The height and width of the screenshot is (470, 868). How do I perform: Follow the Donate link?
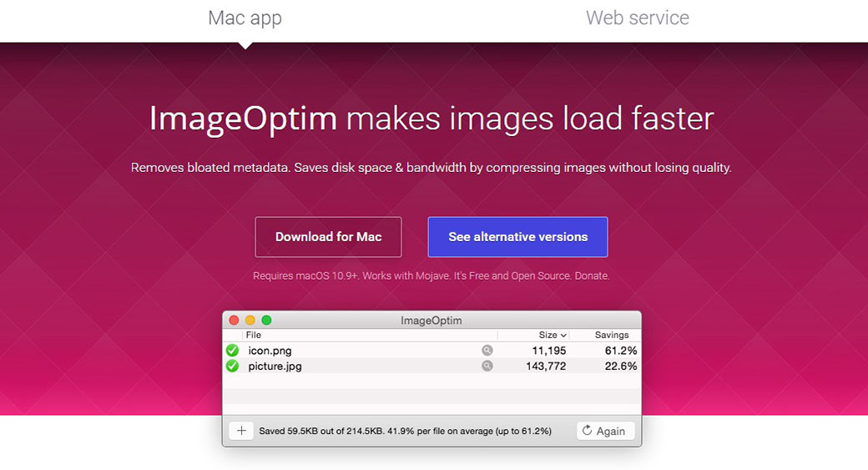point(590,275)
